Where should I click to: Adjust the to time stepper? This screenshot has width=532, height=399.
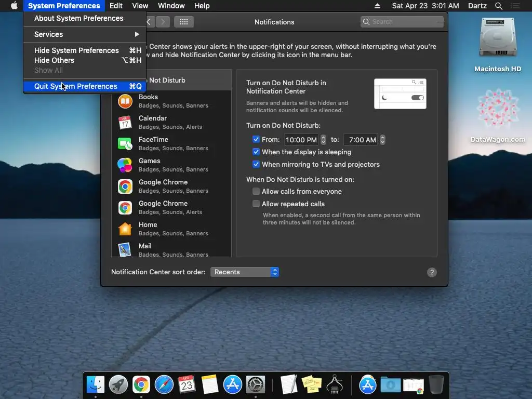(382, 139)
